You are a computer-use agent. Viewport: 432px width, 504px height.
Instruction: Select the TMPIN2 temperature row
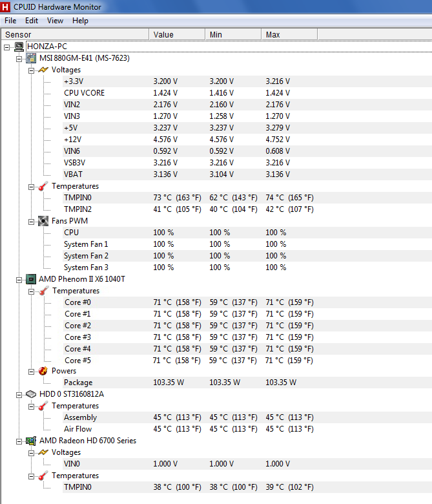247,209
